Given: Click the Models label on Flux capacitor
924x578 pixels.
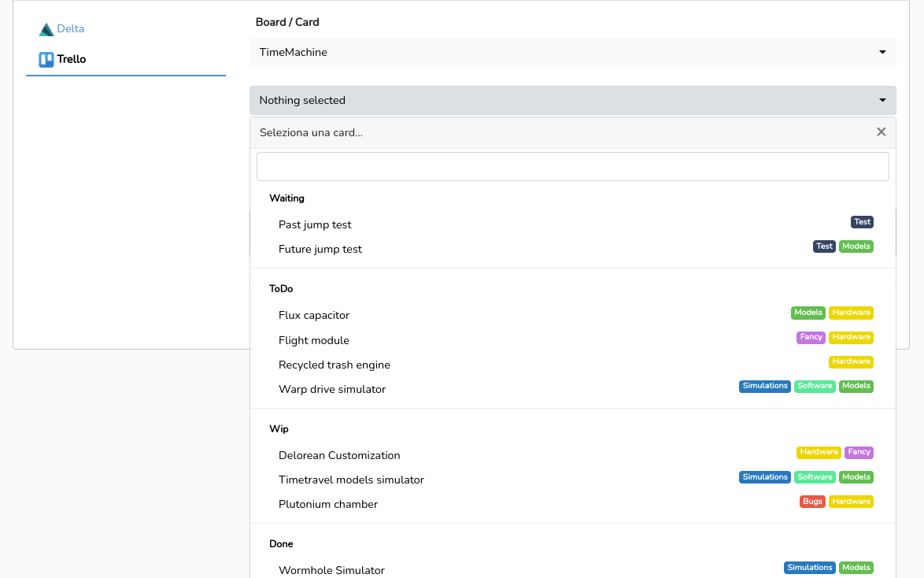Looking at the screenshot, I should [x=808, y=313].
